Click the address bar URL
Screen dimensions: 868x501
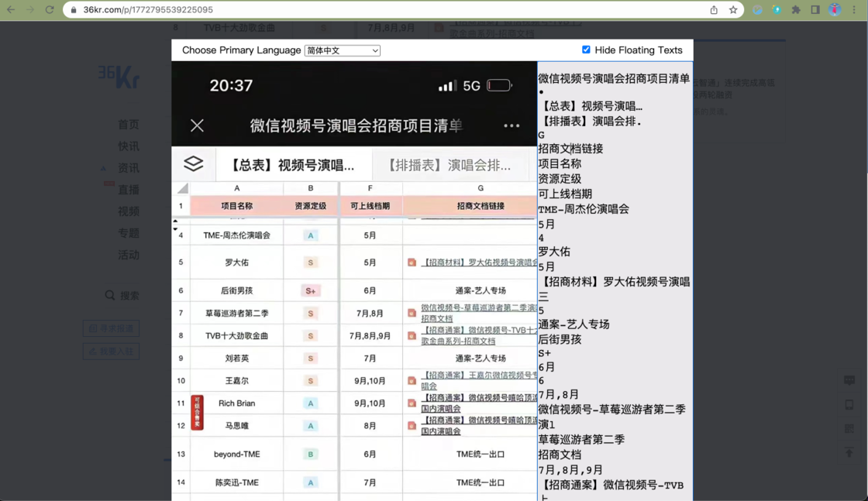[148, 10]
